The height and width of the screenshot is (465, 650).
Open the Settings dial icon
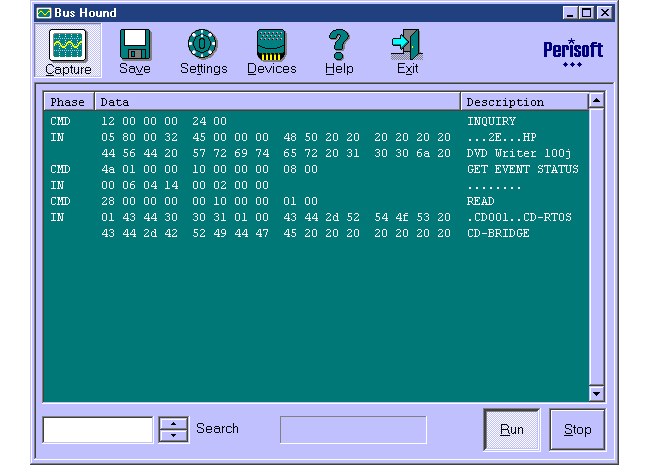click(x=202, y=44)
